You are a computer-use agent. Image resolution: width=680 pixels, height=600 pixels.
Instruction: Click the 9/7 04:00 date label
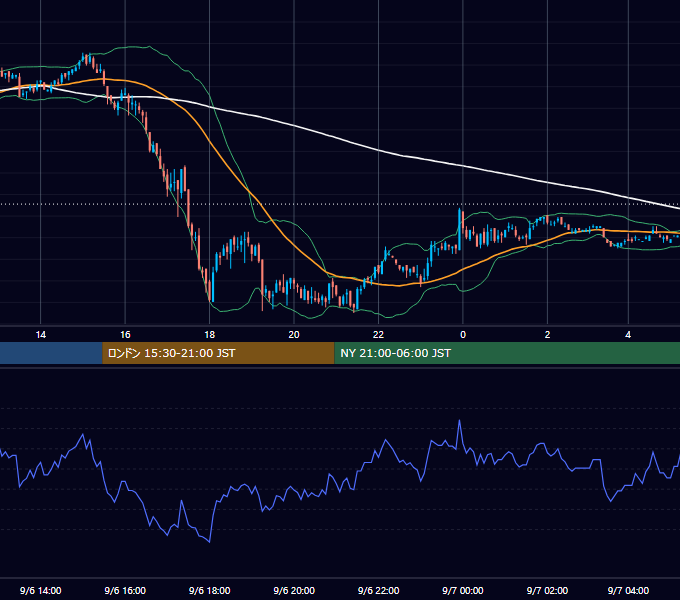(628, 590)
